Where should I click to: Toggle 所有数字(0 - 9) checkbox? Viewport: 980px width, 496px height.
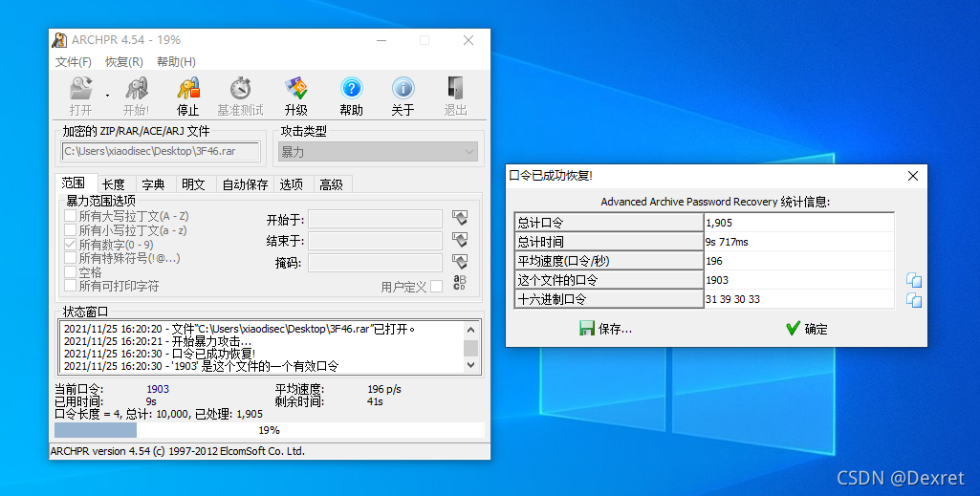[71, 245]
